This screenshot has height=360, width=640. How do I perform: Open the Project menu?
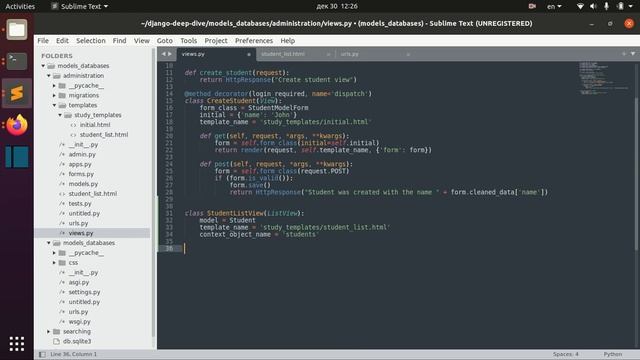[x=216, y=40]
